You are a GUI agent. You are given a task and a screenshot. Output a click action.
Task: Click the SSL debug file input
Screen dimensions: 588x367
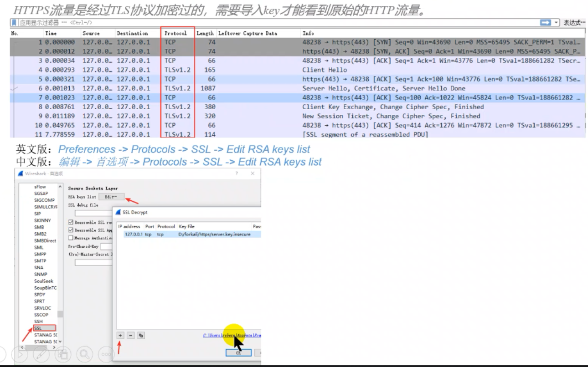click(x=93, y=213)
